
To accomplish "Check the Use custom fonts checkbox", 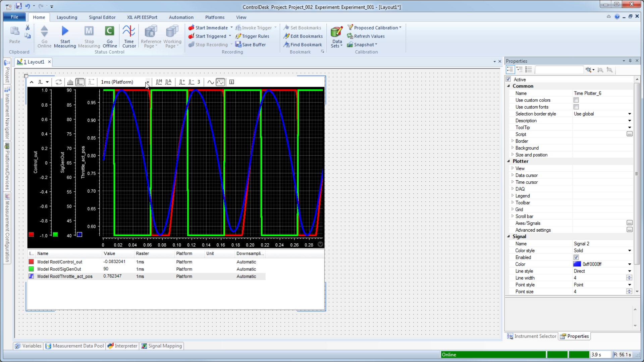I will pos(576,107).
